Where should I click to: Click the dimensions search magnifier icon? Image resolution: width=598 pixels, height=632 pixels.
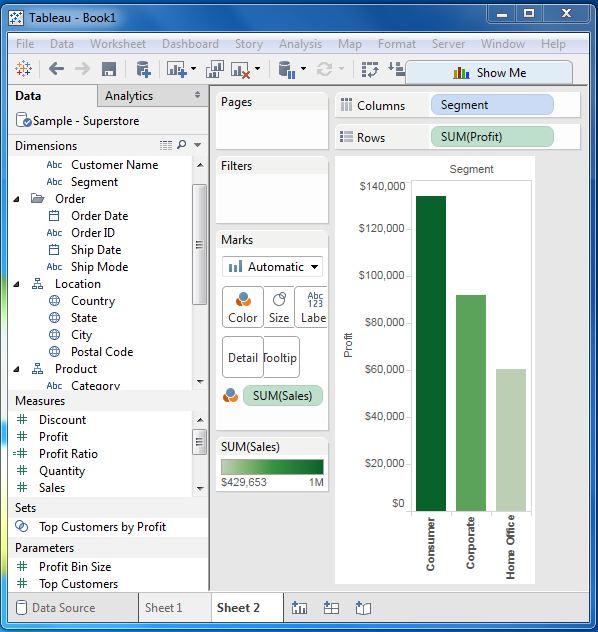tap(182, 144)
